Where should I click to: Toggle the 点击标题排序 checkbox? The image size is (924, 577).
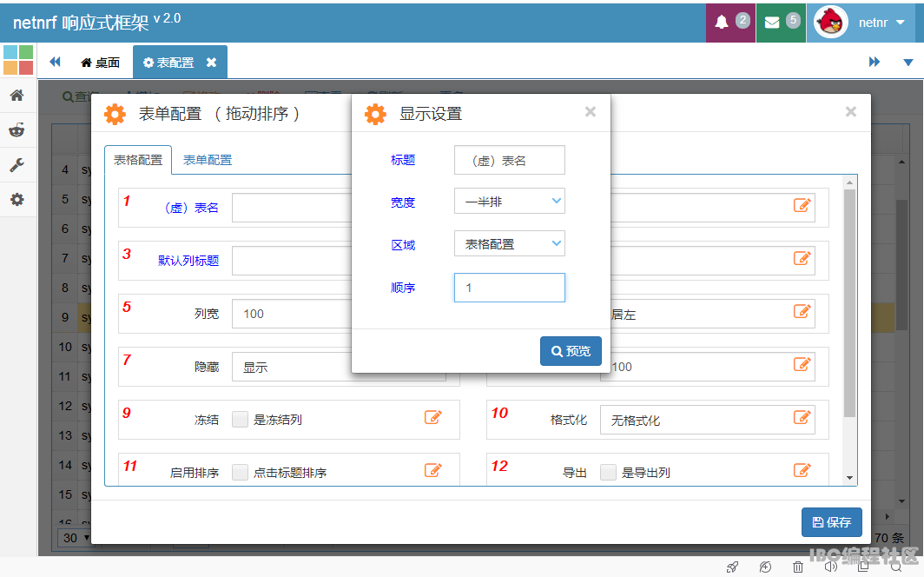(240, 472)
